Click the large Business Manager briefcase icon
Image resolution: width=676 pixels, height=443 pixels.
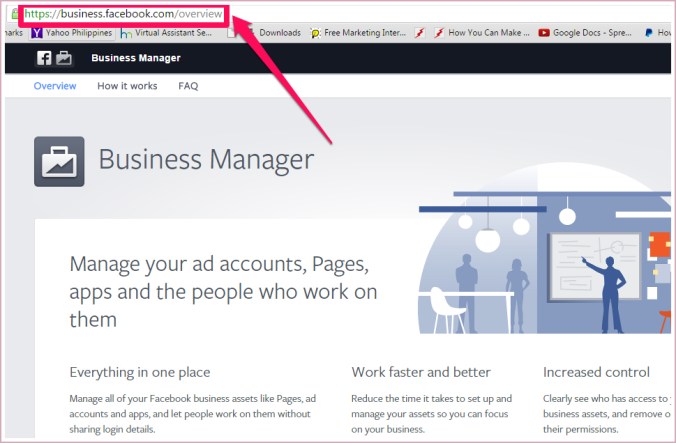[59, 161]
